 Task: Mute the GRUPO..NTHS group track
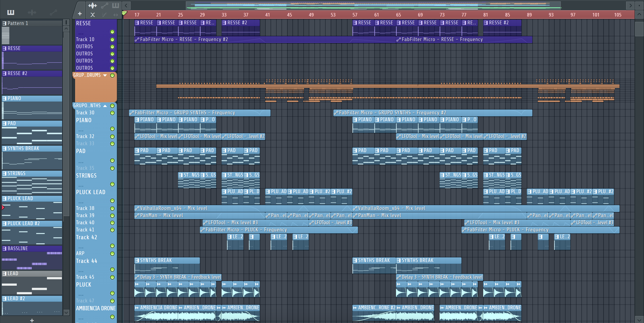coord(112,106)
